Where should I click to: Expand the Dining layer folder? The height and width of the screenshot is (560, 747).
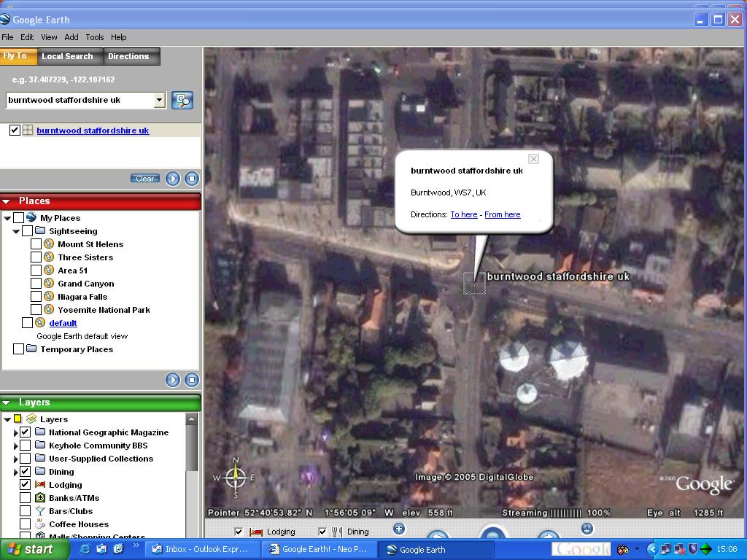pos(15,472)
